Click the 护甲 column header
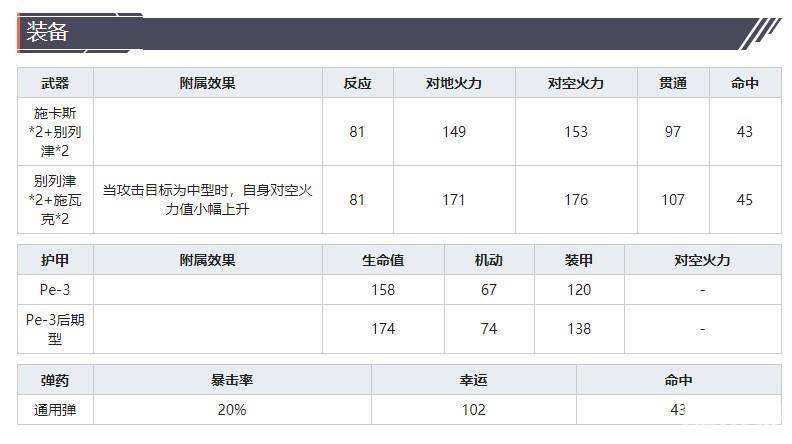Viewport: 792px width, 444px height. coord(55,260)
